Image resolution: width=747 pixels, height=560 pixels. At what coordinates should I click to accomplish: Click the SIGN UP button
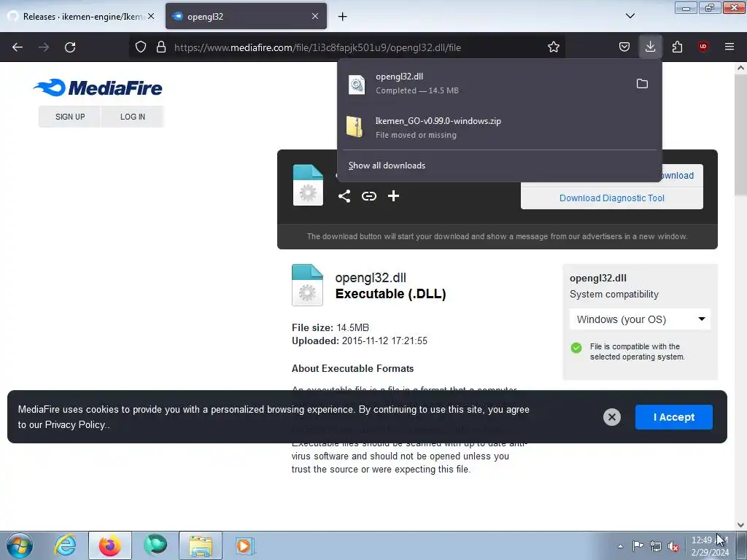point(70,117)
